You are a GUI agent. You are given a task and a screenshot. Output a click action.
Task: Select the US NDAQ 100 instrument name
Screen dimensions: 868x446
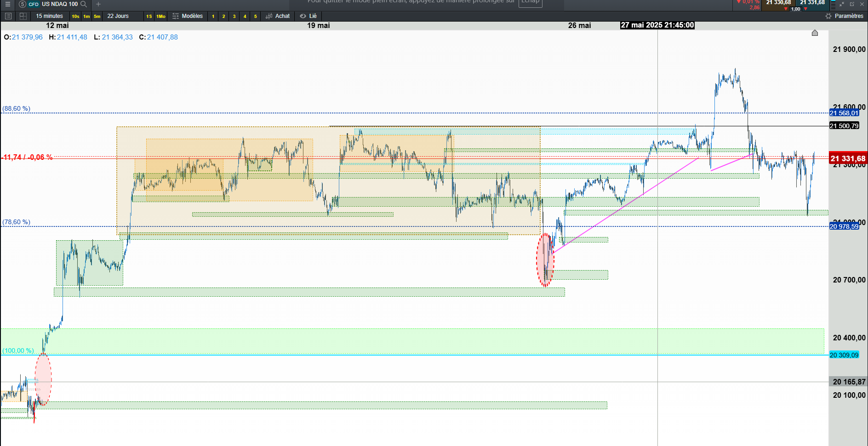pyautogui.click(x=60, y=4)
